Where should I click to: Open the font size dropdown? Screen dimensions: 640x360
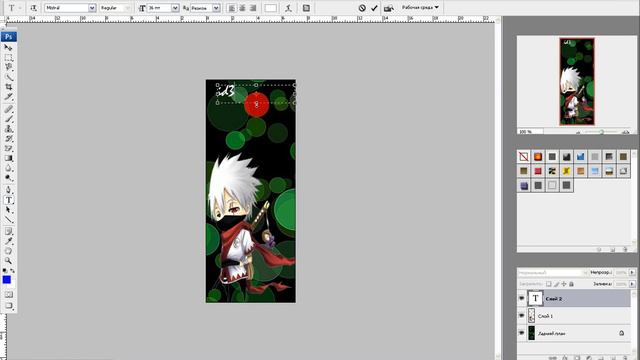(175, 8)
